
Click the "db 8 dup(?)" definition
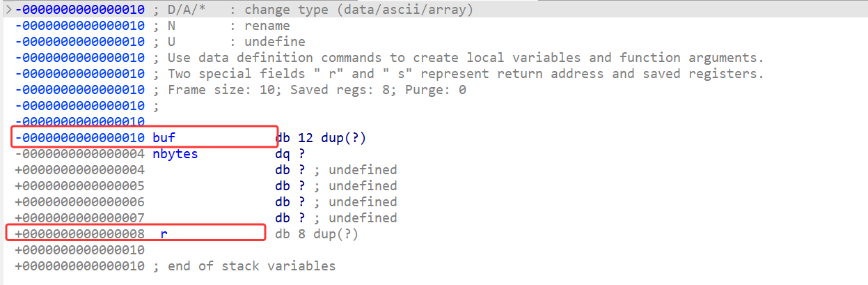(317, 234)
